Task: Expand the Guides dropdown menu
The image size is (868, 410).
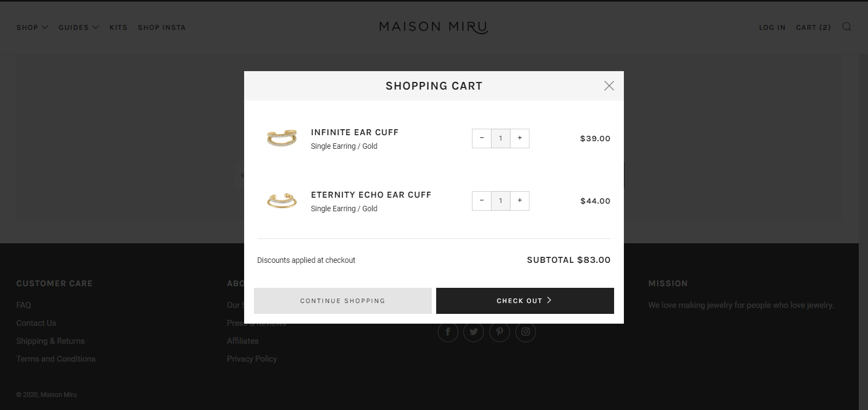Action: coord(79,27)
